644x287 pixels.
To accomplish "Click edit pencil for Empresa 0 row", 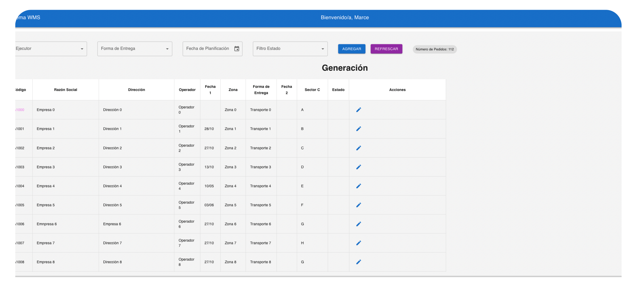I will coord(358,110).
